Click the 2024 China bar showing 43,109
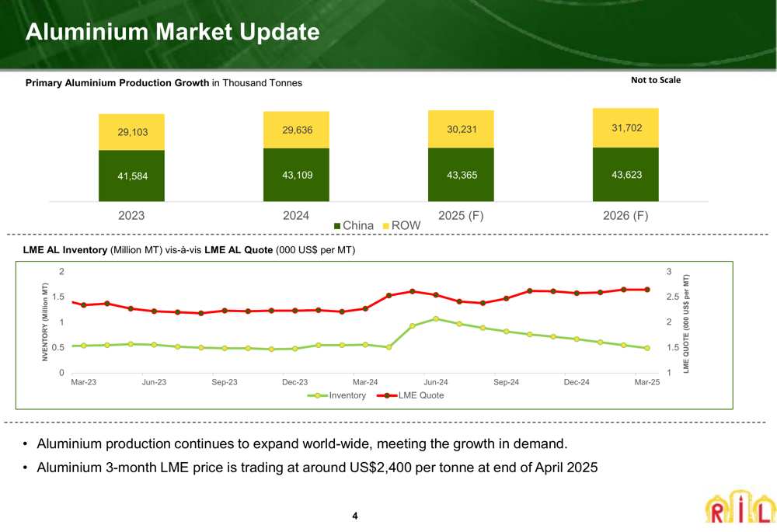Viewport: 777px width, 532px height. point(296,175)
